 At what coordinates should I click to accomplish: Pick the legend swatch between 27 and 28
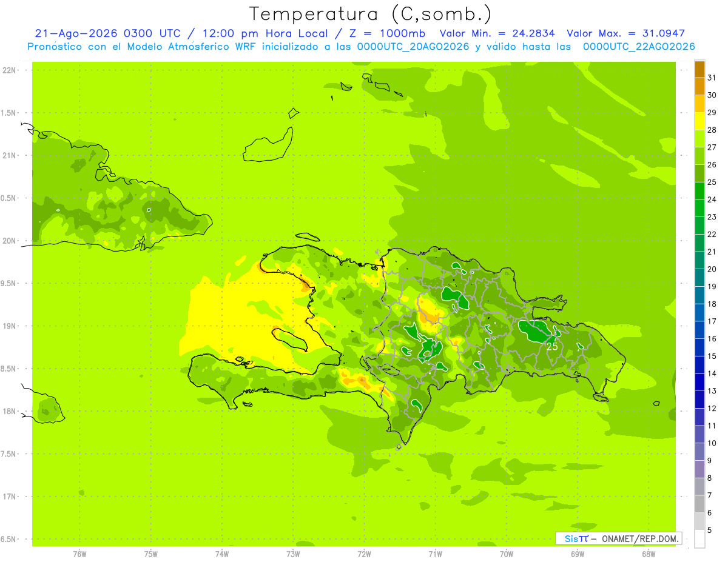pyautogui.click(x=699, y=138)
